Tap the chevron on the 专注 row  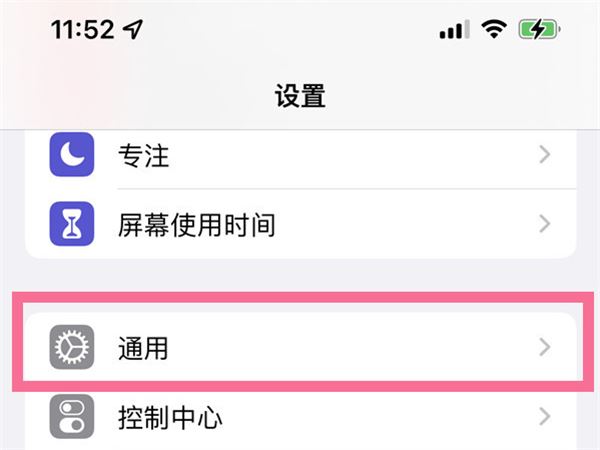(544, 155)
